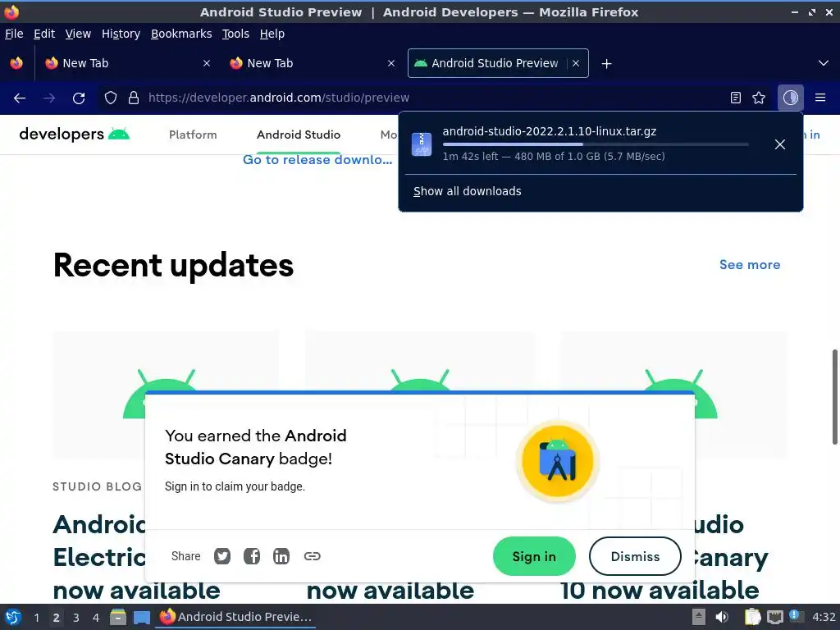This screenshot has width=840, height=630.
Task: Bookmark this page with the star
Action: [x=759, y=98]
